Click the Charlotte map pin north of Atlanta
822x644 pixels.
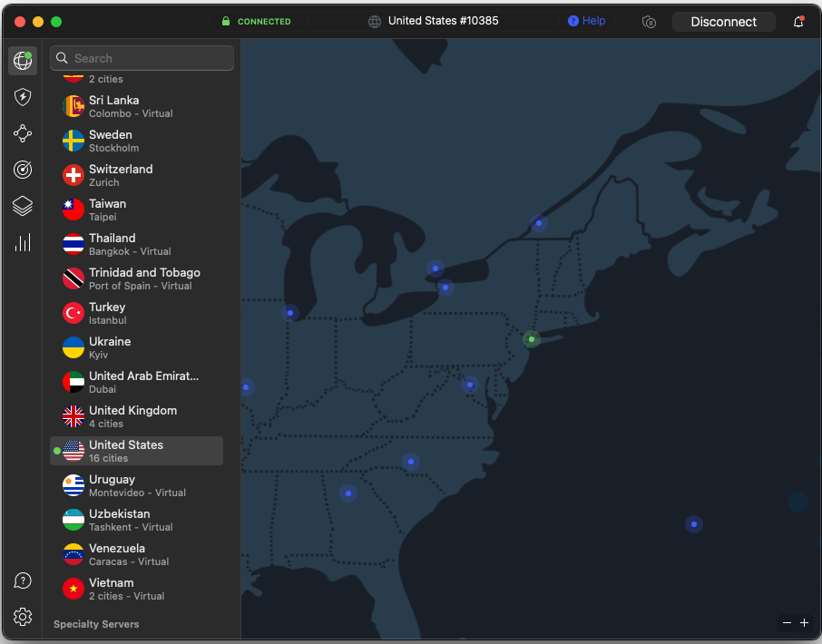[x=410, y=462]
